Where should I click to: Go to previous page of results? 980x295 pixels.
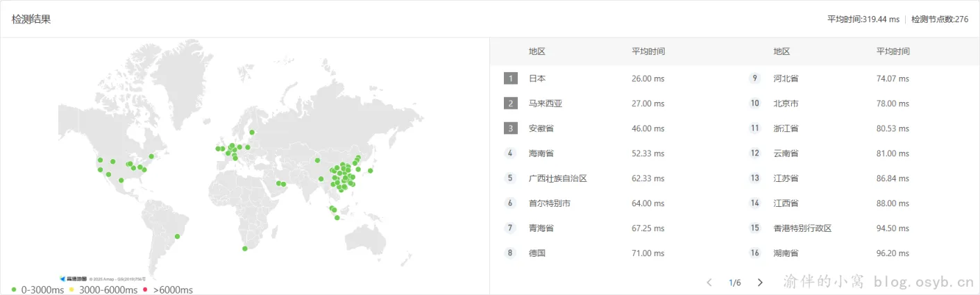[x=709, y=283]
